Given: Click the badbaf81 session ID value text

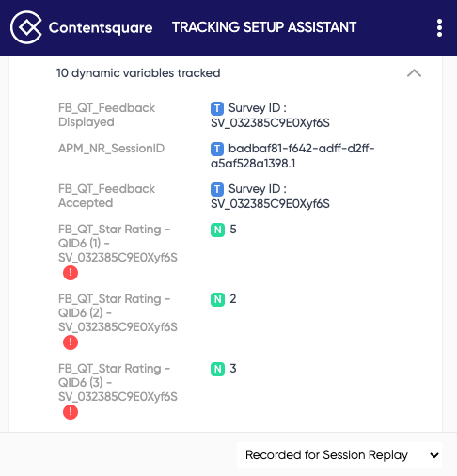Looking at the screenshot, I should point(292,156).
